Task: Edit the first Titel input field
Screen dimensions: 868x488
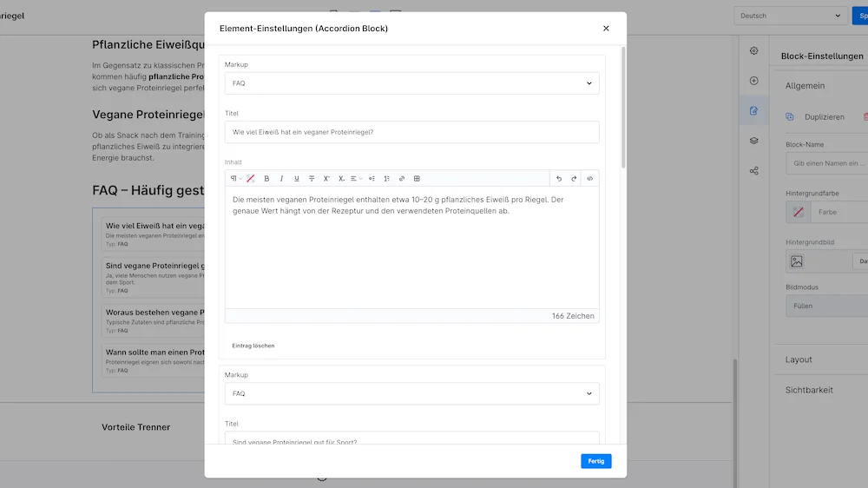Action: (411, 132)
